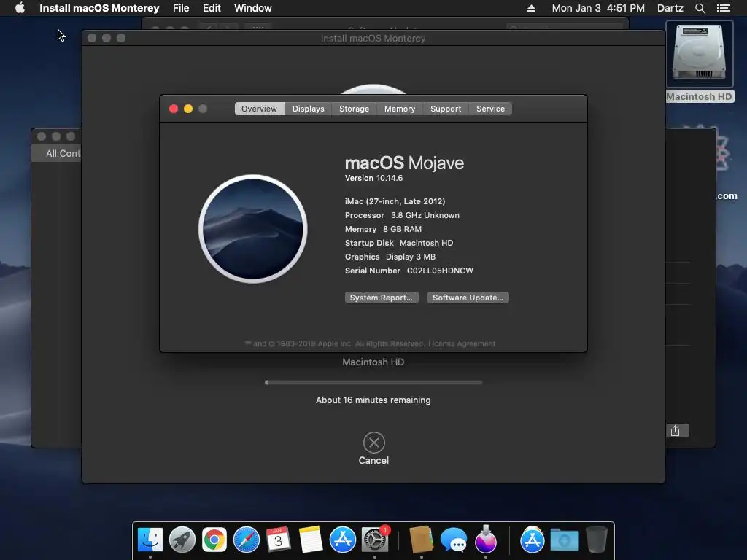Image resolution: width=747 pixels, height=560 pixels.
Task: Switch to the Displays tab
Action: [x=309, y=109]
